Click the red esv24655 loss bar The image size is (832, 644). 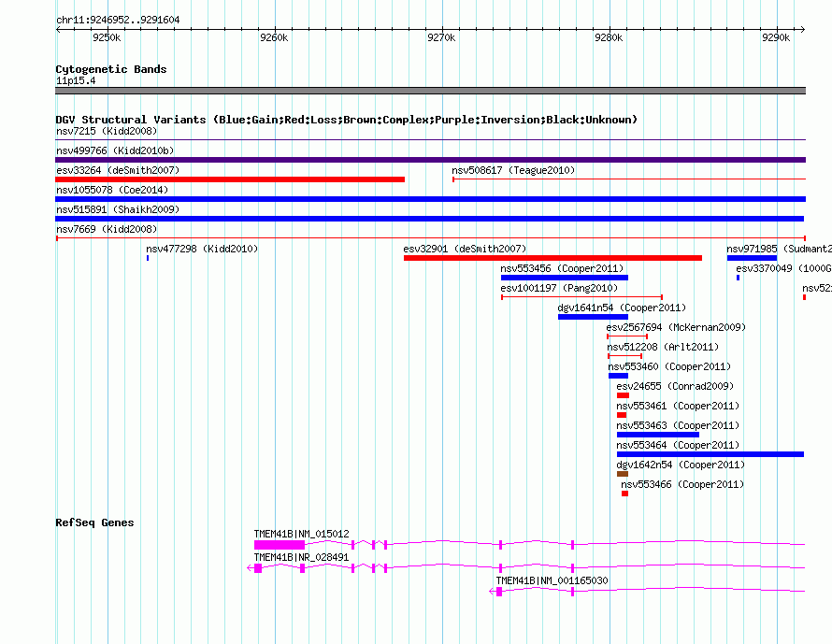click(623, 395)
